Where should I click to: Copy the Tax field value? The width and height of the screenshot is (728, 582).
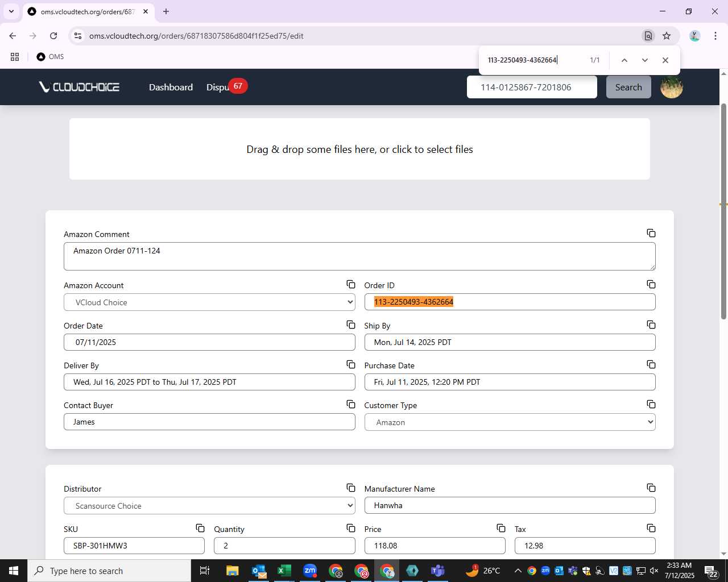[x=651, y=528]
